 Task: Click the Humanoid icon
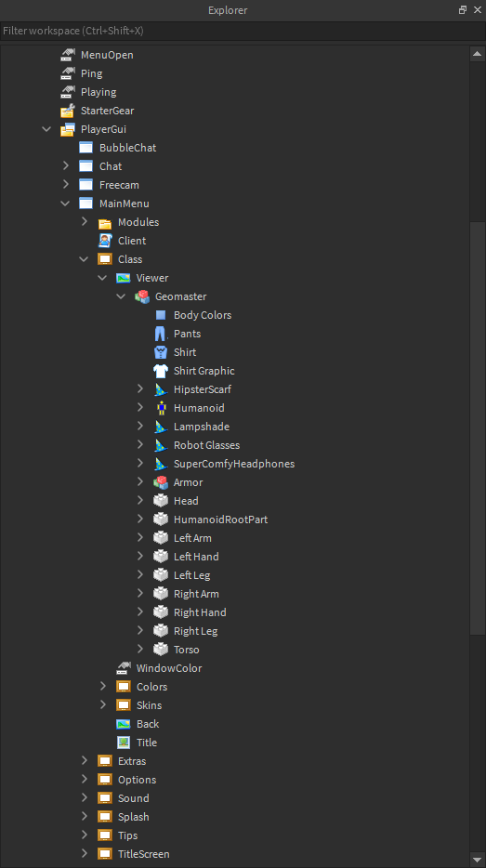tap(161, 408)
